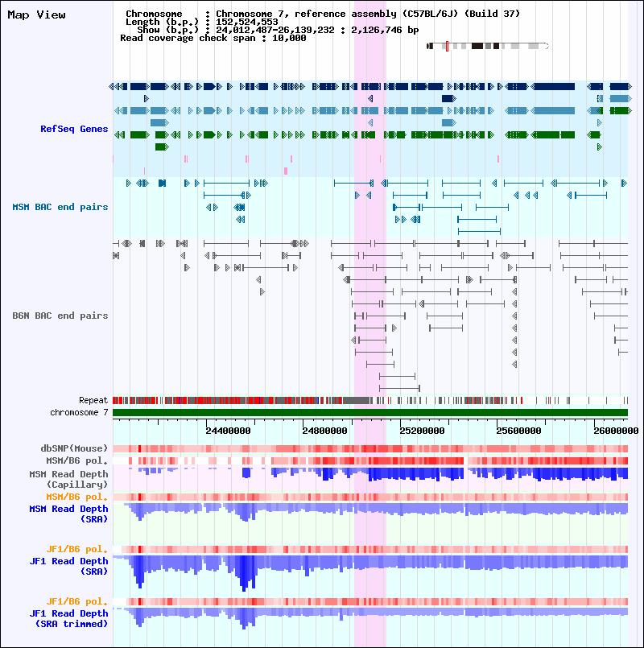Click the JF1 Read Depth (SRA trimmed) histogram

[370, 618]
